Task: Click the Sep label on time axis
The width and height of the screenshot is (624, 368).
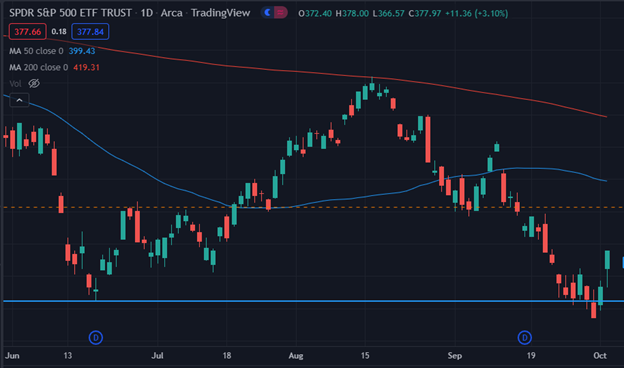Action: point(454,356)
